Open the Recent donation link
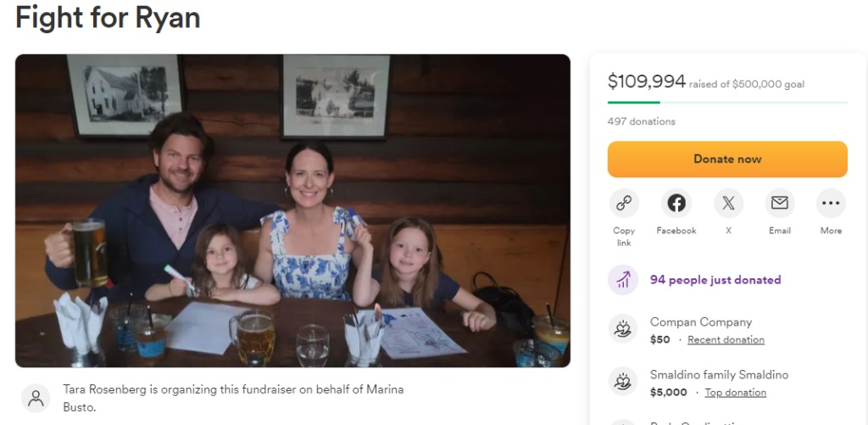 coord(726,340)
